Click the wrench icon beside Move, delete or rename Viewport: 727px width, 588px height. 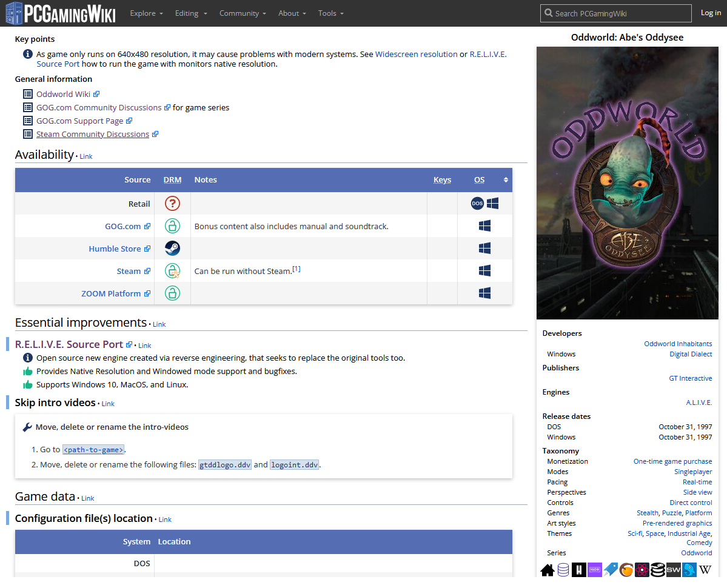point(27,427)
